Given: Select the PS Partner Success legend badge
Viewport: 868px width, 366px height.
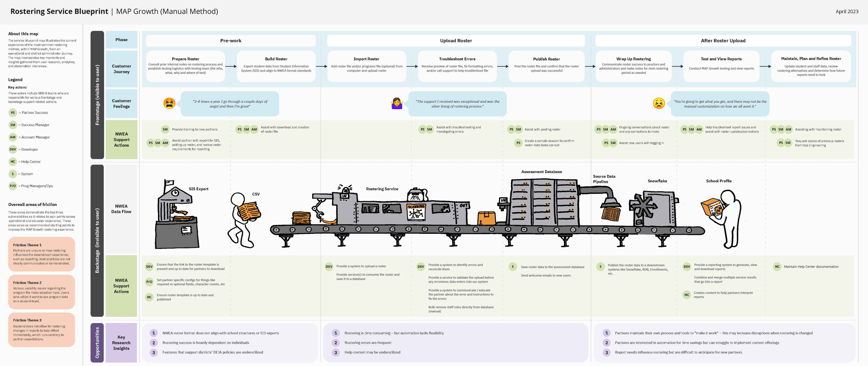Looking at the screenshot, I should 13,112.
